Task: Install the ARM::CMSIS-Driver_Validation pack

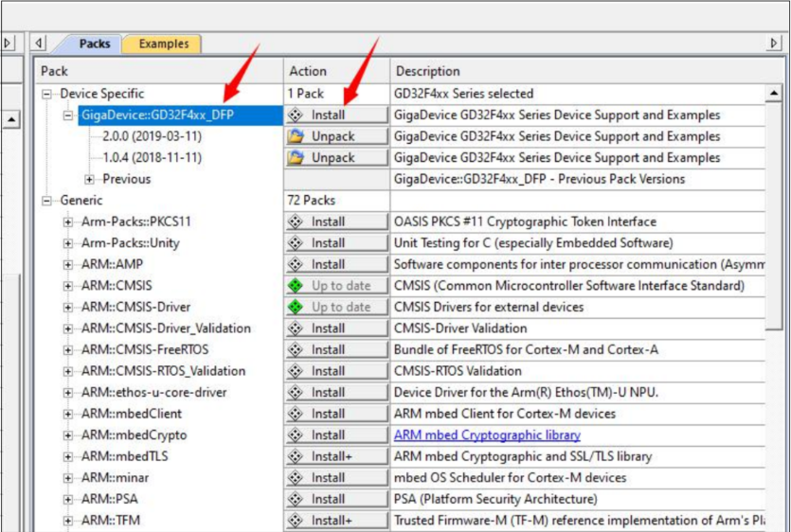Action: click(337, 328)
